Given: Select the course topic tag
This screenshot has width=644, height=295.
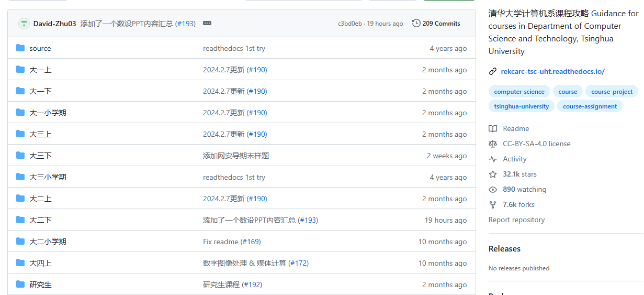Looking at the screenshot, I should pos(568,91).
